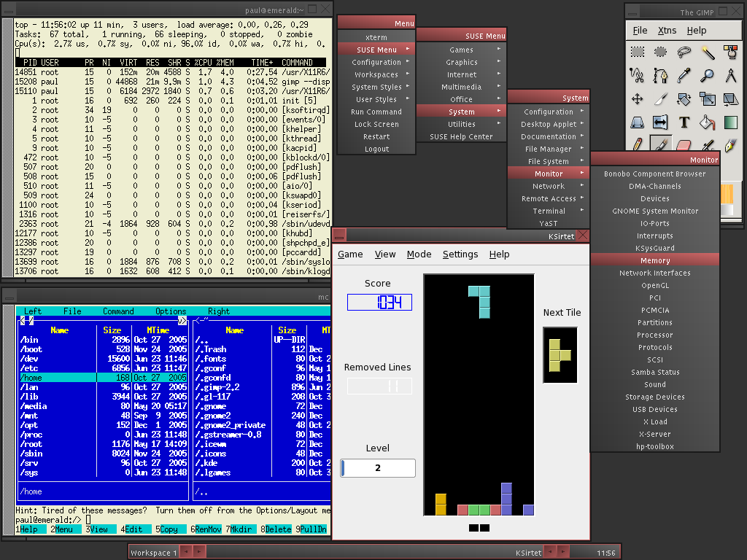Click the KSirtet task button in taskbar
747x560 pixels.
(528, 553)
